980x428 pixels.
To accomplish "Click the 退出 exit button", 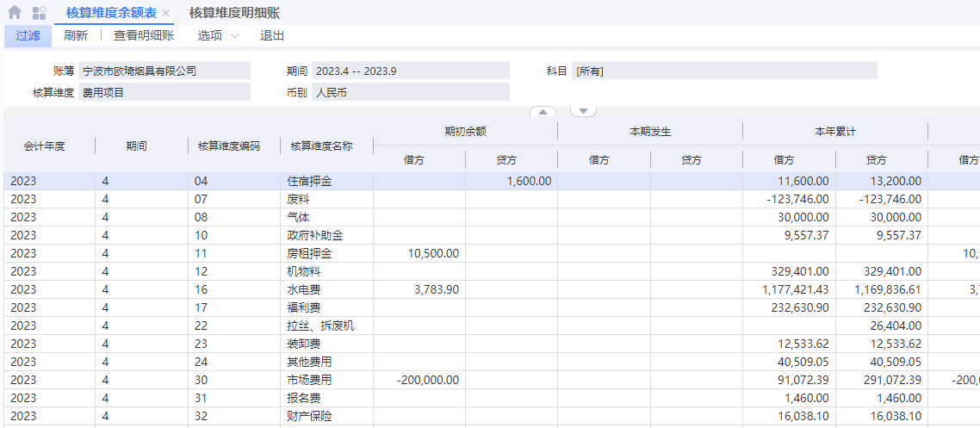I will coord(272,35).
